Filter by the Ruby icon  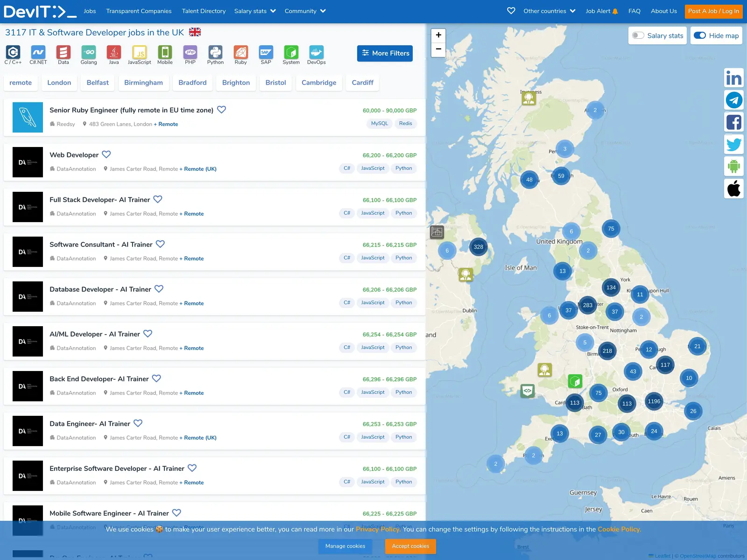click(x=240, y=55)
